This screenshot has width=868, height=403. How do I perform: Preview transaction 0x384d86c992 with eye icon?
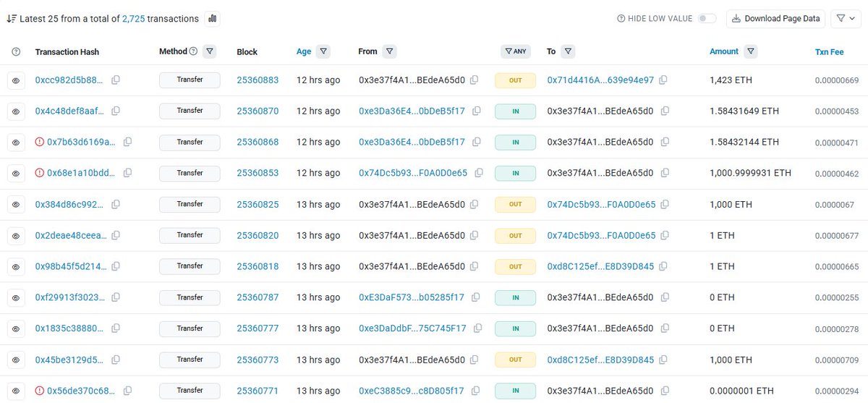[x=16, y=204]
